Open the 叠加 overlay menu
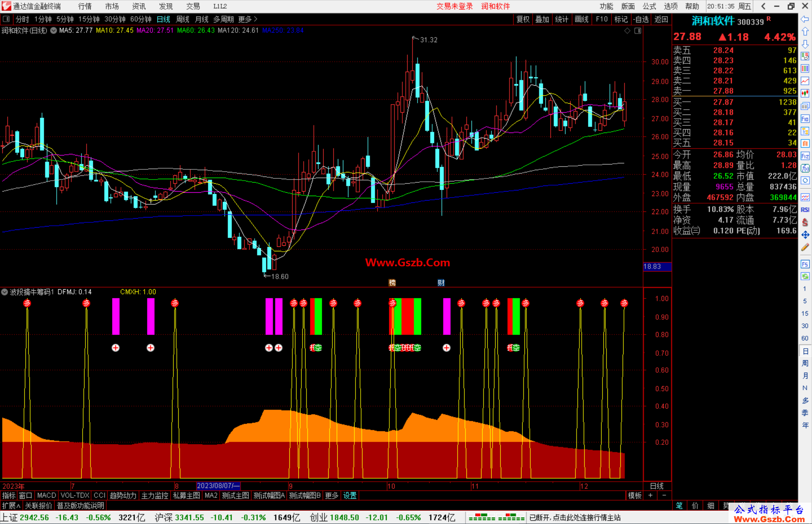The width and height of the screenshot is (812, 524). click(x=542, y=19)
